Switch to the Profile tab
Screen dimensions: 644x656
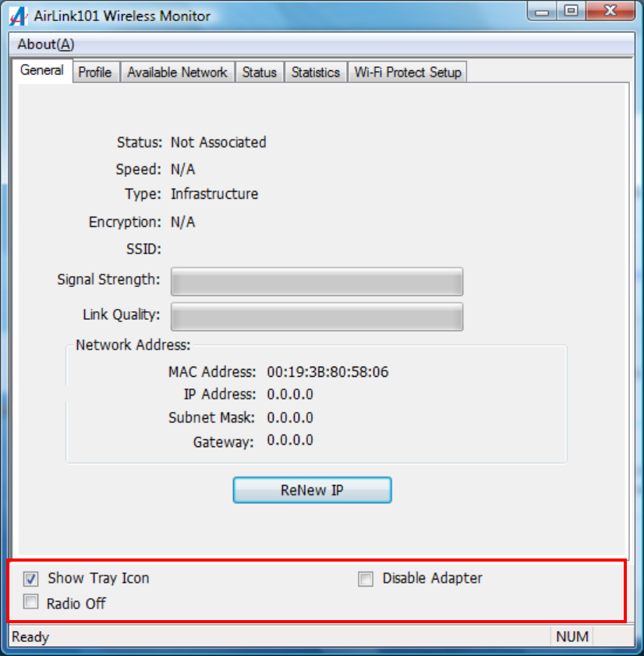click(x=95, y=73)
